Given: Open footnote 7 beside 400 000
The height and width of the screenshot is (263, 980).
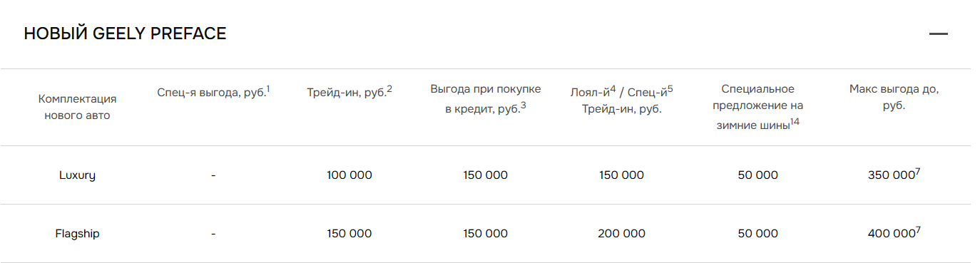Looking at the screenshot, I should pos(917,230).
